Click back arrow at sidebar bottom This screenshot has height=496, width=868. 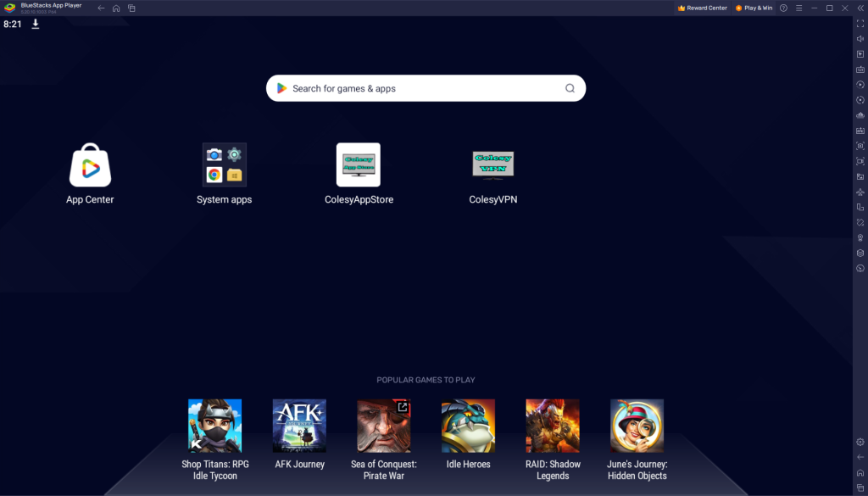[860, 457]
